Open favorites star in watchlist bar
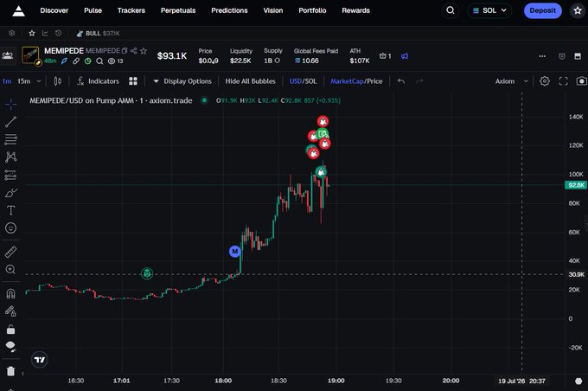The image size is (588, 391). click(x=32, y=33)
